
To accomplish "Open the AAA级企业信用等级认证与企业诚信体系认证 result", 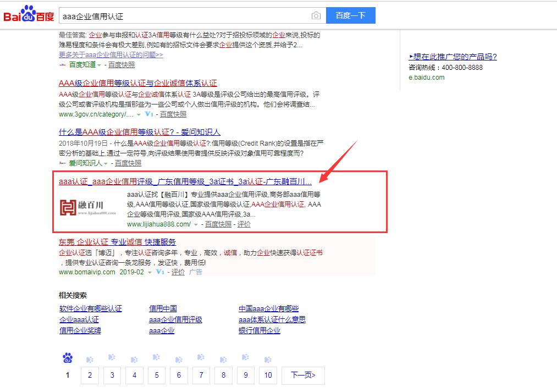I will coord(137,84).
